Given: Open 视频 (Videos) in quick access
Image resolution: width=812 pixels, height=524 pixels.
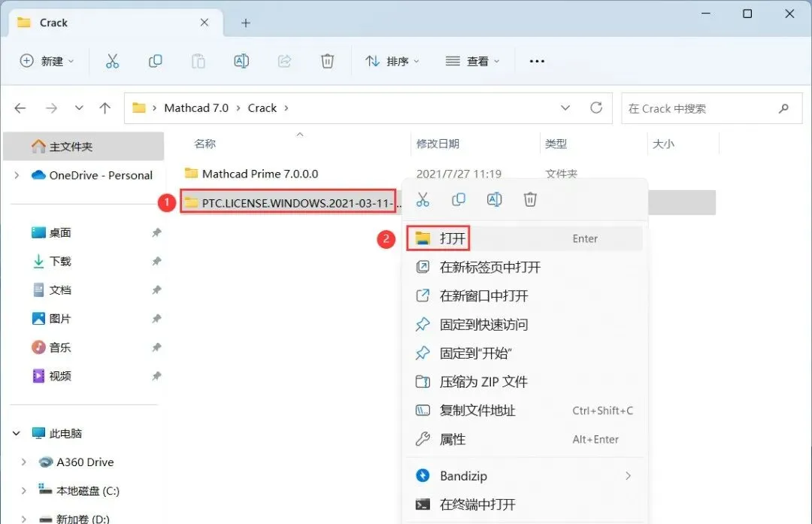Looking at the screenshot, I should [51, 376].
